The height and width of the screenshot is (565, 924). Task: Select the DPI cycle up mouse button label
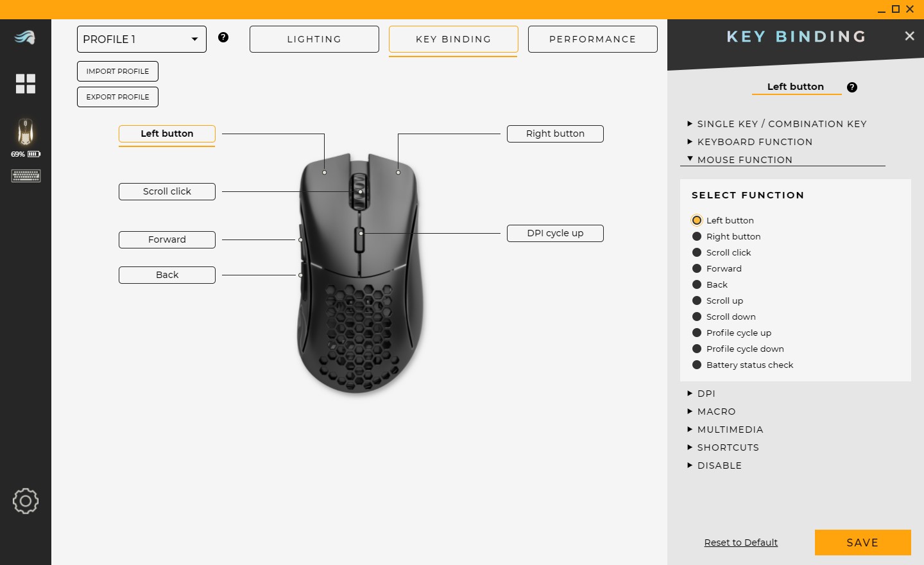click(554, 233)
